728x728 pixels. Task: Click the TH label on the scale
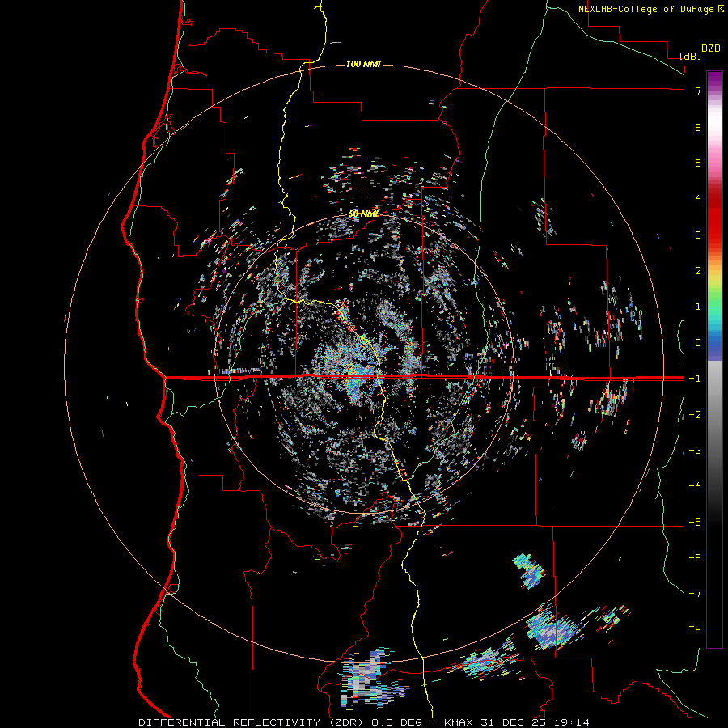(695, 630)
